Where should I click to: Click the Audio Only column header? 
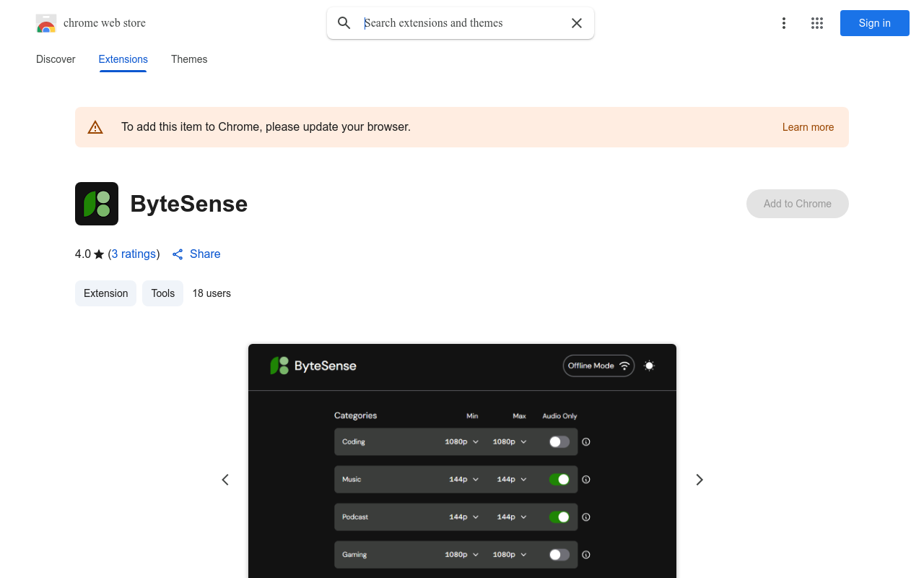(559, 416)
